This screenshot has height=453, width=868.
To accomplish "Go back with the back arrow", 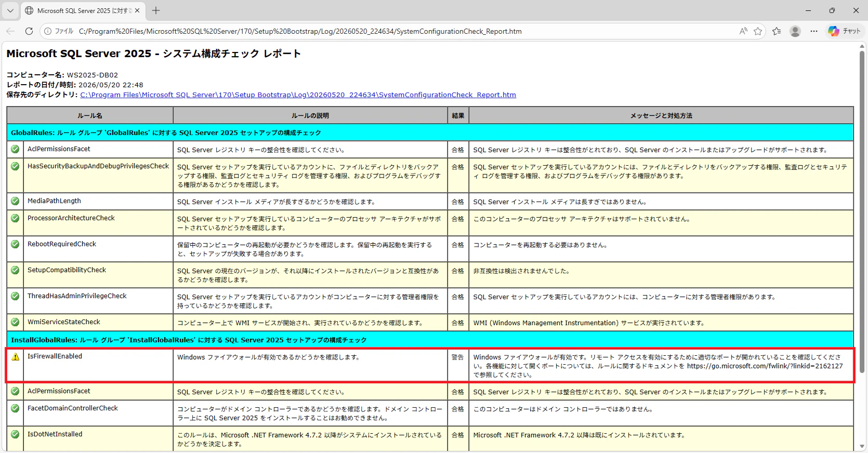I will pos(10,31).
